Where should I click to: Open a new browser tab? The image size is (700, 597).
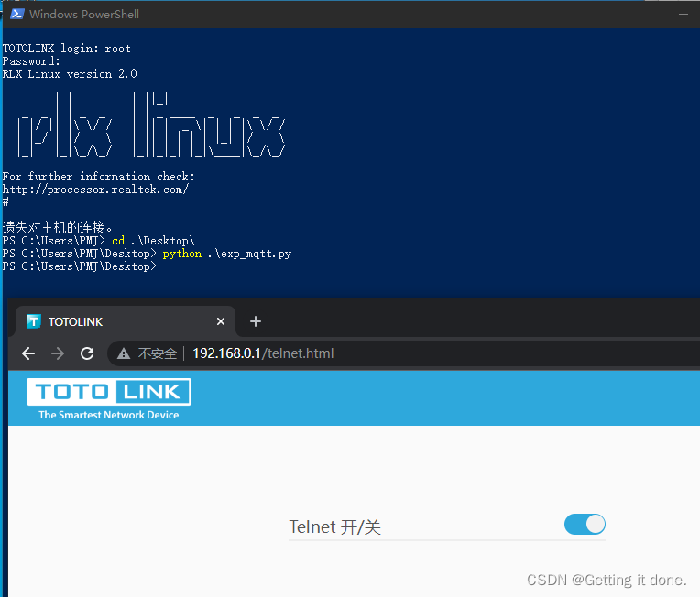point(256,321)
